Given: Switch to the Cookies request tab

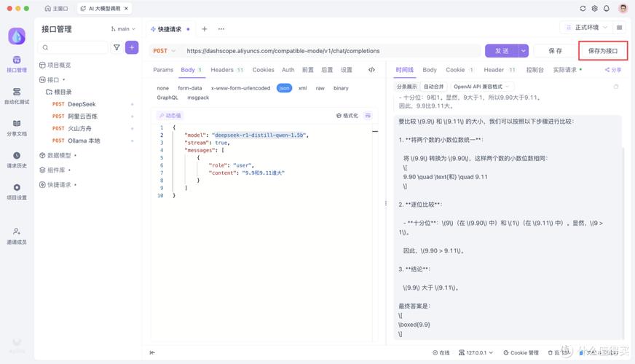Looking at the screenshot, I should [263, 70].
